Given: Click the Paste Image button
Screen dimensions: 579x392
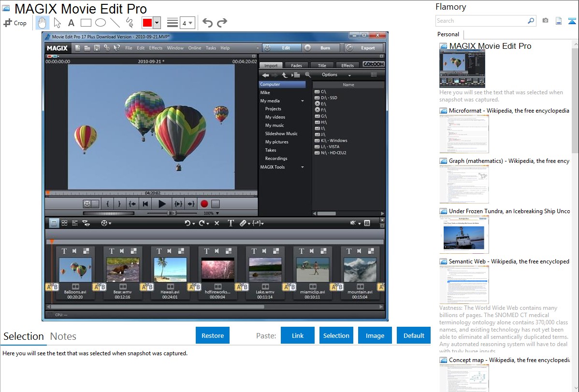Looking at the screenshot, I should tap(375, 335).
